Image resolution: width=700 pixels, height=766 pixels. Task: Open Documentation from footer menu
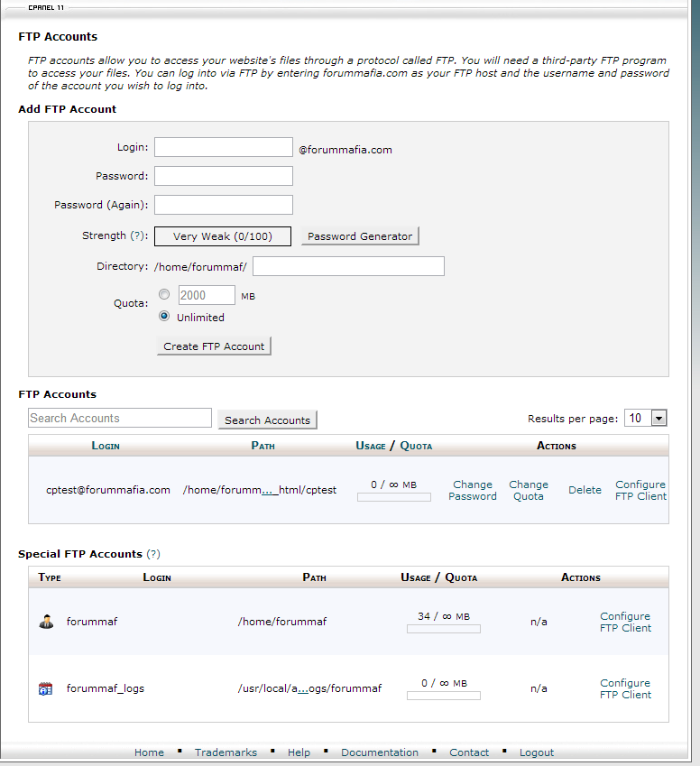coord(379,752)
